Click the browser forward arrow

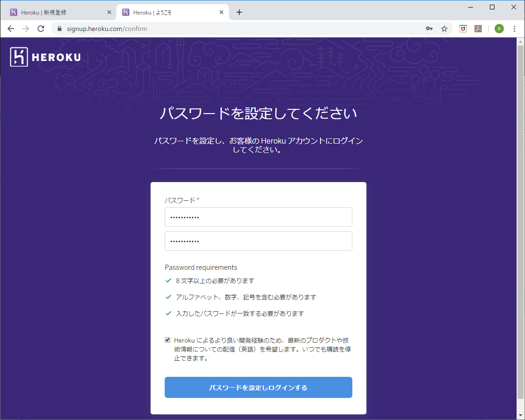[x=26, y=29]
